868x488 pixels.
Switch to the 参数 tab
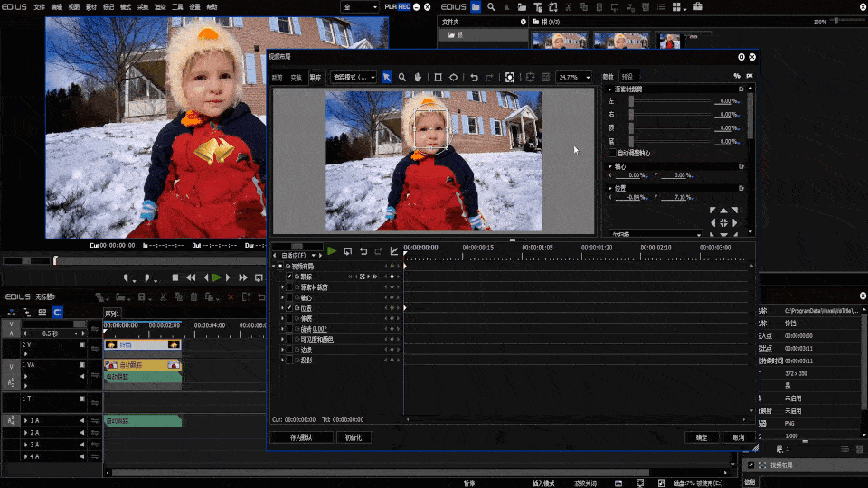pyautogui.click(x=608, y=77)
